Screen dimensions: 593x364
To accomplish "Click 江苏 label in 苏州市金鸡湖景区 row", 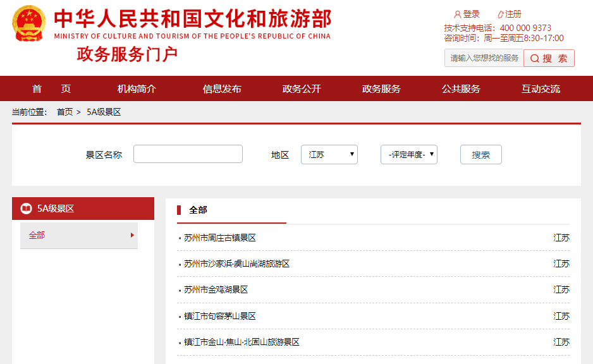I will tap(561, 290).
